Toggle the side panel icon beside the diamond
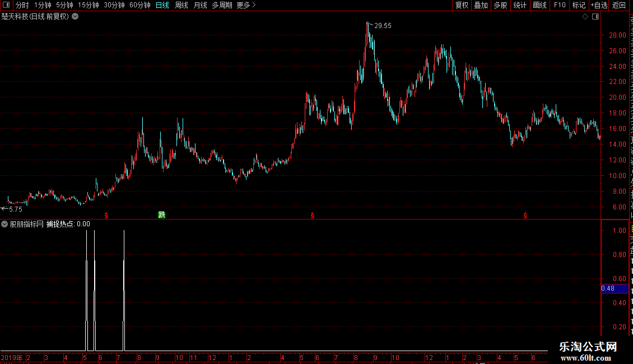The width and height of the screenshot is (633, 364). pos(595,17)
